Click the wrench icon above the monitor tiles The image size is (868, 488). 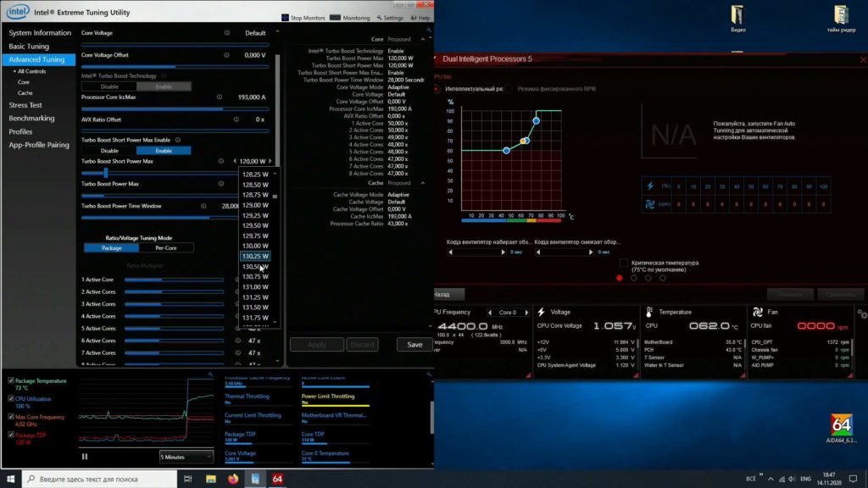pos(429,374)
